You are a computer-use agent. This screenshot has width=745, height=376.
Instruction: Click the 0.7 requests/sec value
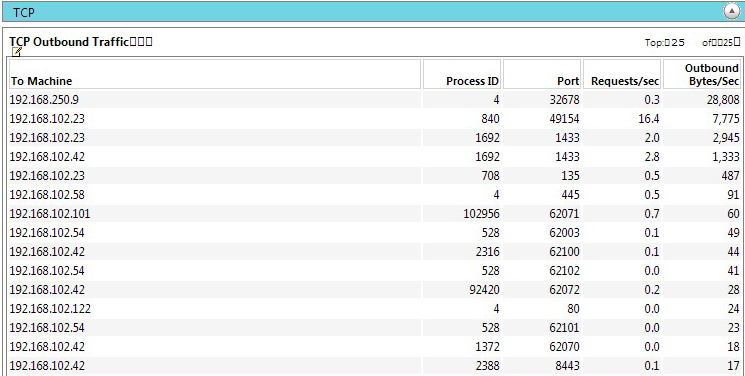652,214
